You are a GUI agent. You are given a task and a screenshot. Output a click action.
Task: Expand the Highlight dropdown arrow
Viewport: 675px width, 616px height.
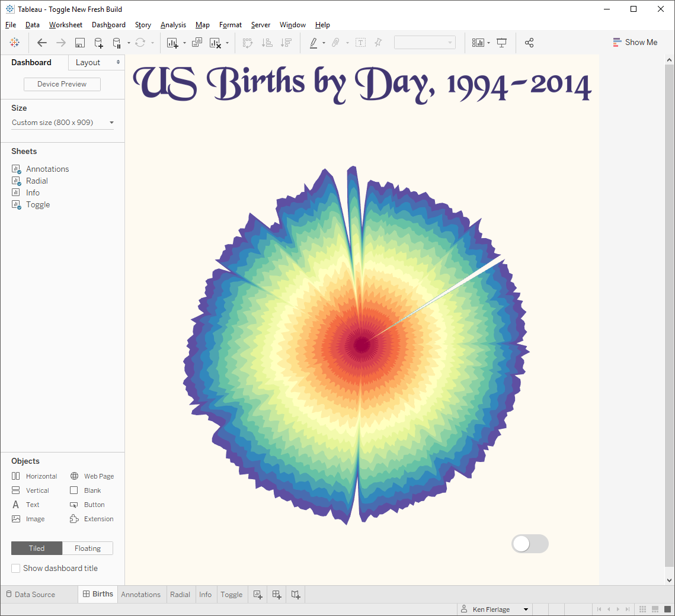pos(324,43)
